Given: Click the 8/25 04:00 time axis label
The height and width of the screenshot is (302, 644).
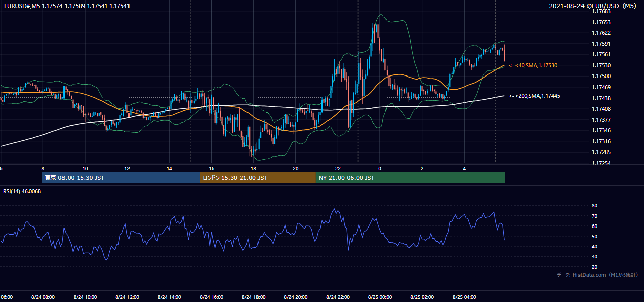Looking at the screenshot, I should (x=465, y=297).
